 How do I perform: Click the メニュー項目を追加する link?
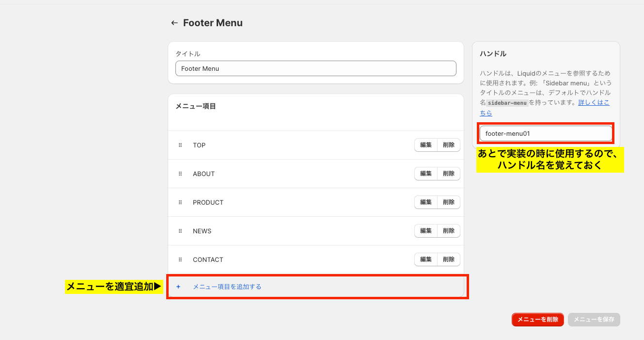point(227,287)
